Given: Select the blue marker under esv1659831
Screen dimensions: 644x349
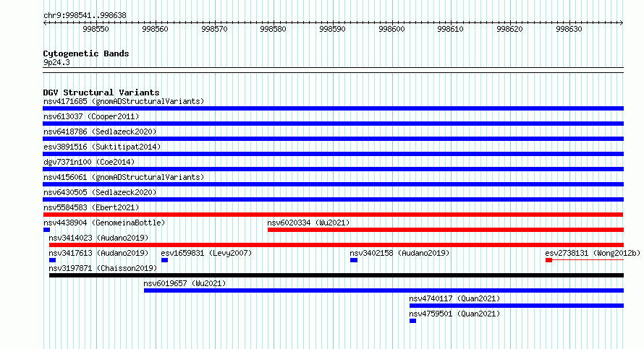Looking at the screenshot, I should pos(165,260).
